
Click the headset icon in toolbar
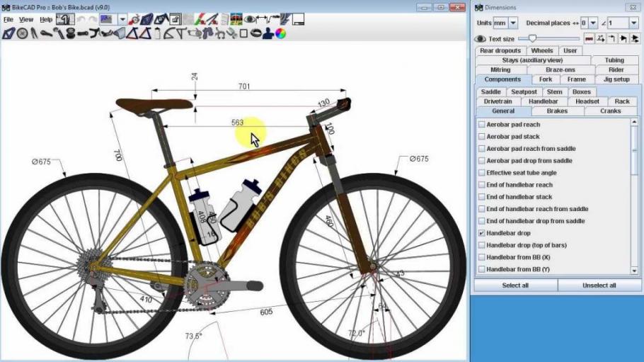pyautogui.click(x=71, y=33)
